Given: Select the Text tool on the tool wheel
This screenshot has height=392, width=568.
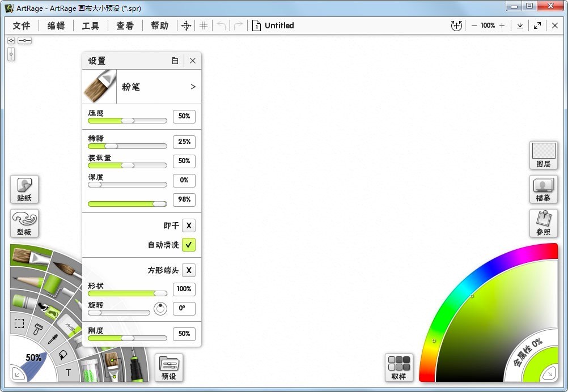Looking at the screenshot, I should coord(67,372).
